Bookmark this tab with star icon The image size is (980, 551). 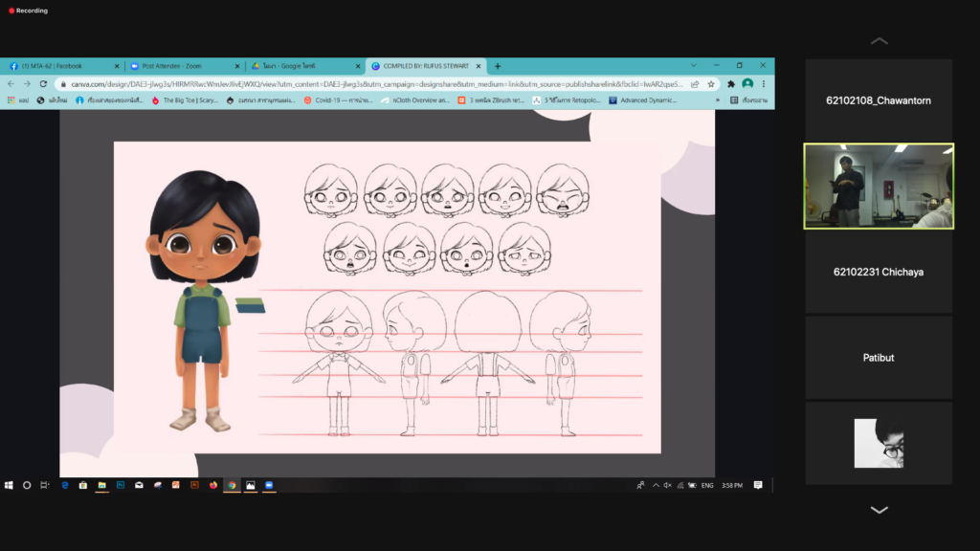coord(711,84)
